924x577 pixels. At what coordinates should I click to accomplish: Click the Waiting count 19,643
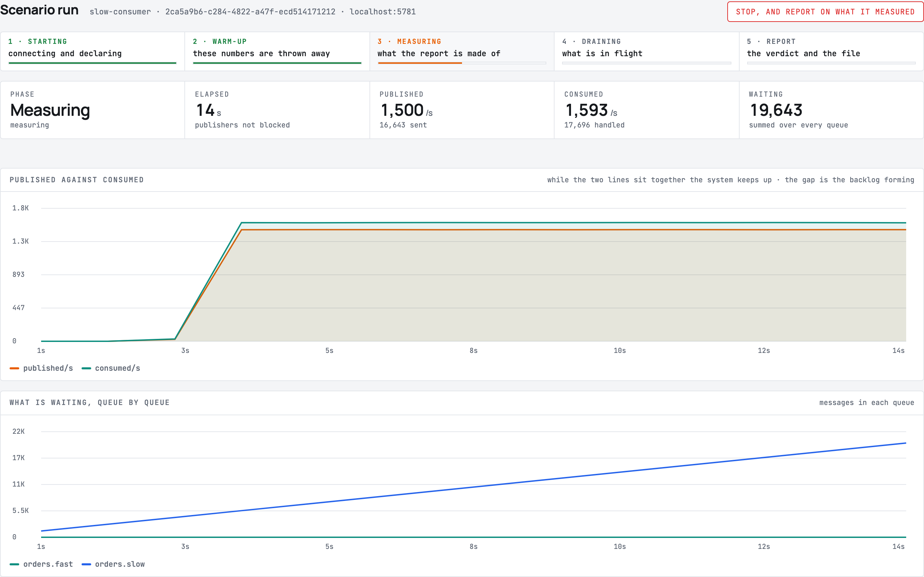tap(776, 110)
